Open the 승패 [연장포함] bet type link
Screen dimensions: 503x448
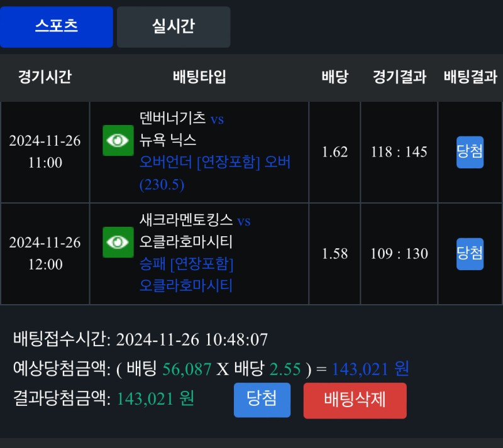pos(187,264)
